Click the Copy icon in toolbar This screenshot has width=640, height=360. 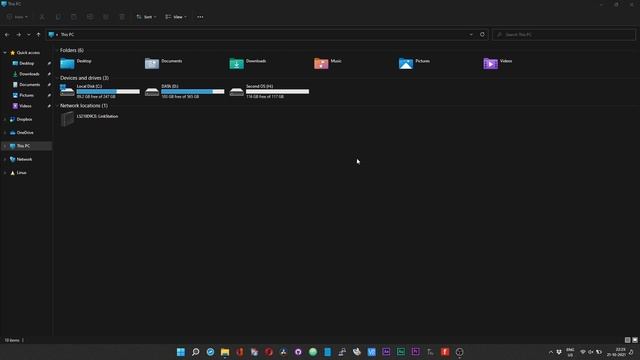(x=58, y=17)
